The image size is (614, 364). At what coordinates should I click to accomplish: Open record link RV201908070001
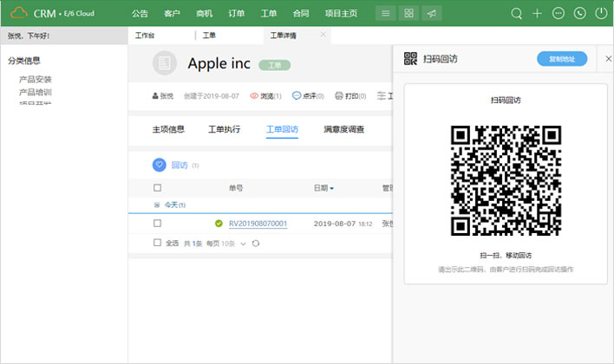(x=258, y=224)
